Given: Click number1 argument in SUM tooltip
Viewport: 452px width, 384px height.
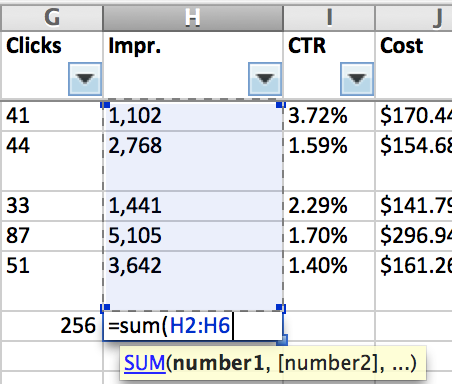Looking at the screenshot, I should pyautogui.click(x=218, y=363).
